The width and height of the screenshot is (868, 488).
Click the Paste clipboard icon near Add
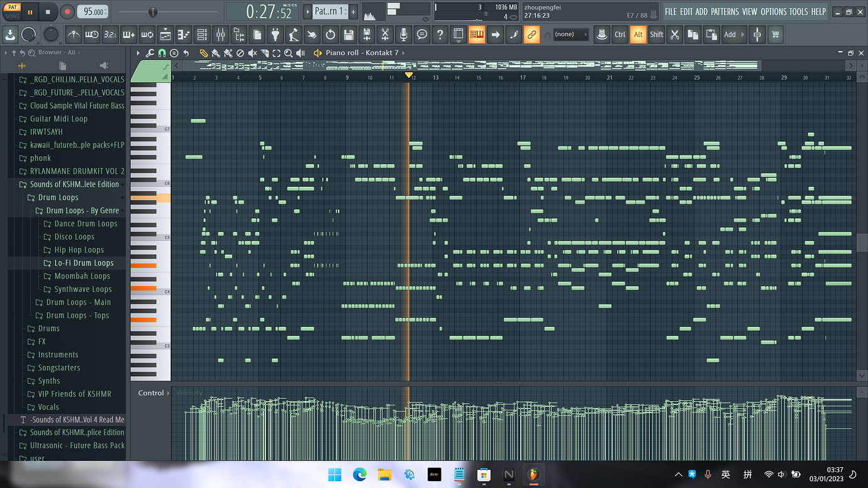click(x=711, y=35)
